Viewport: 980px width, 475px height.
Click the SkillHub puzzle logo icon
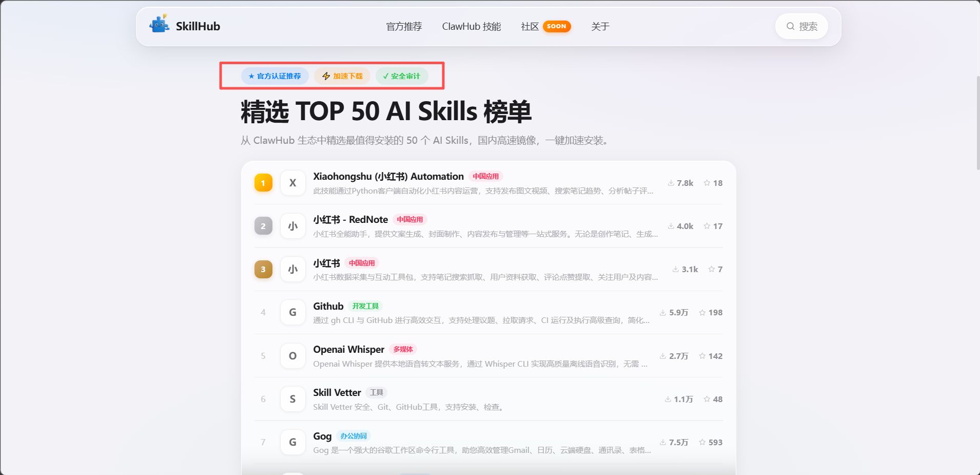point(160,24)
